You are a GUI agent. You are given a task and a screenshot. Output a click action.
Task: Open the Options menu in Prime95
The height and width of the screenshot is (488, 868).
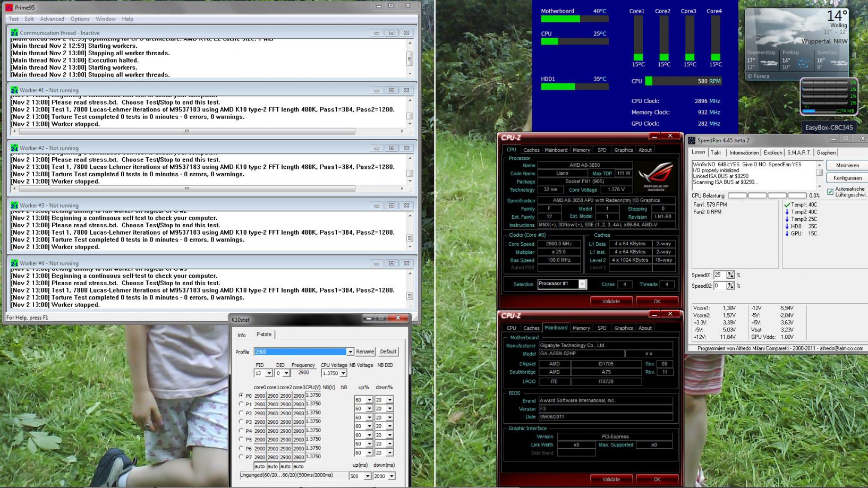pyautogui.click(x=80, y=19)
